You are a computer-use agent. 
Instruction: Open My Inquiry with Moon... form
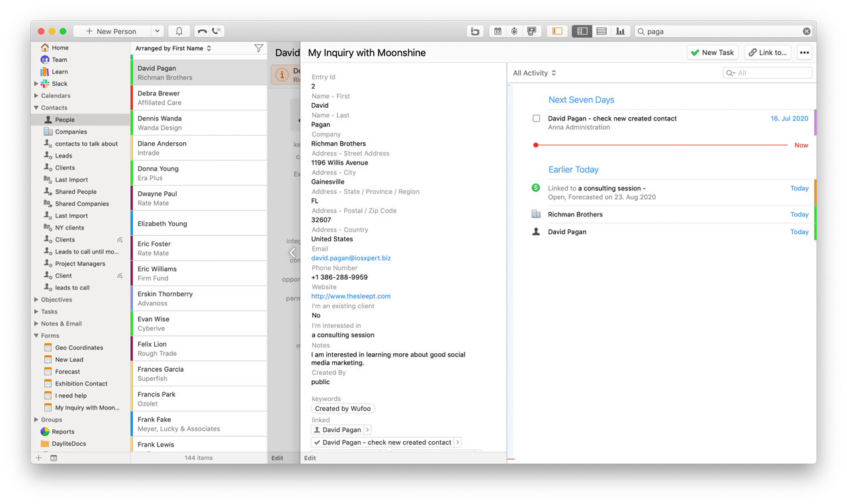pos(87,407)
